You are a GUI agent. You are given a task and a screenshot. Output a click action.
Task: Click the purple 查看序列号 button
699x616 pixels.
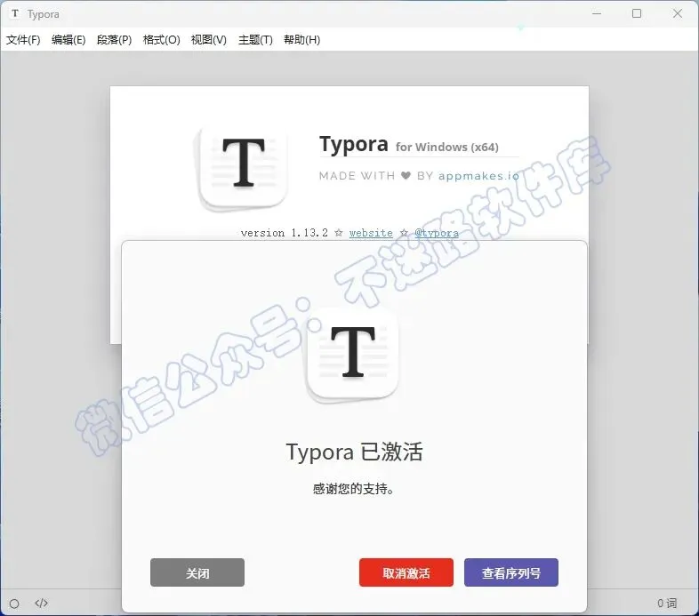click(x=510, y=572)
